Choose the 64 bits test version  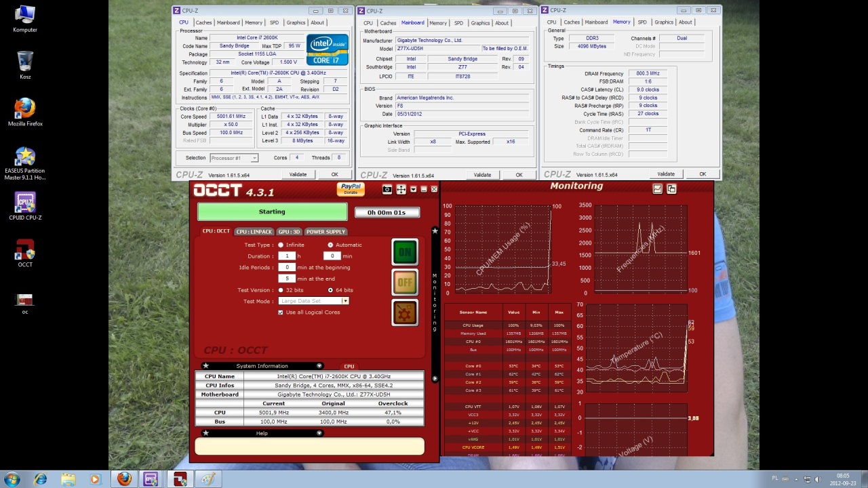[330, 290]
